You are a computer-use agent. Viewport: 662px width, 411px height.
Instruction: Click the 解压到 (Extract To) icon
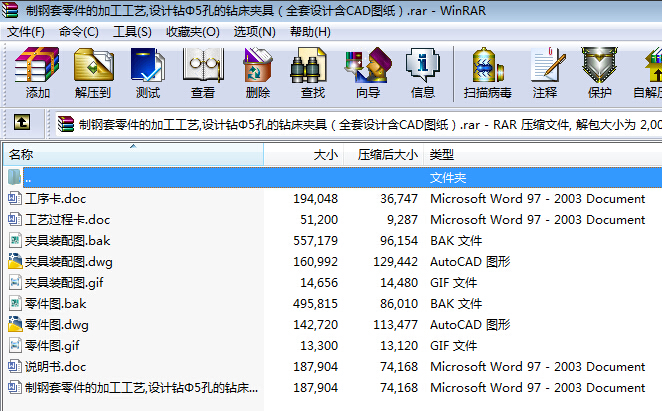click(93, 64)
